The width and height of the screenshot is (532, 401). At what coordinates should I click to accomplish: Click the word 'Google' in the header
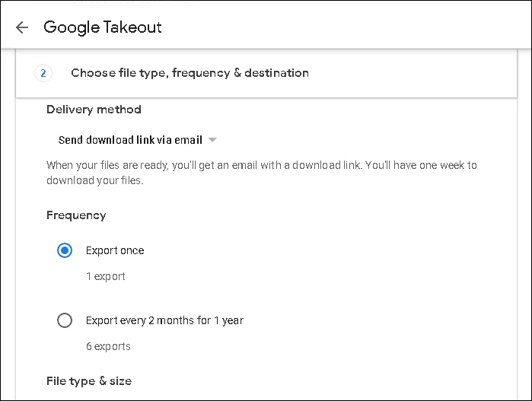pyautogui.click(x=72, y=28)
